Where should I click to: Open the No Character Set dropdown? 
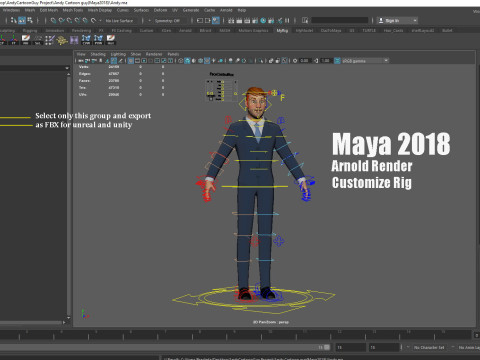tap(429, 347)
